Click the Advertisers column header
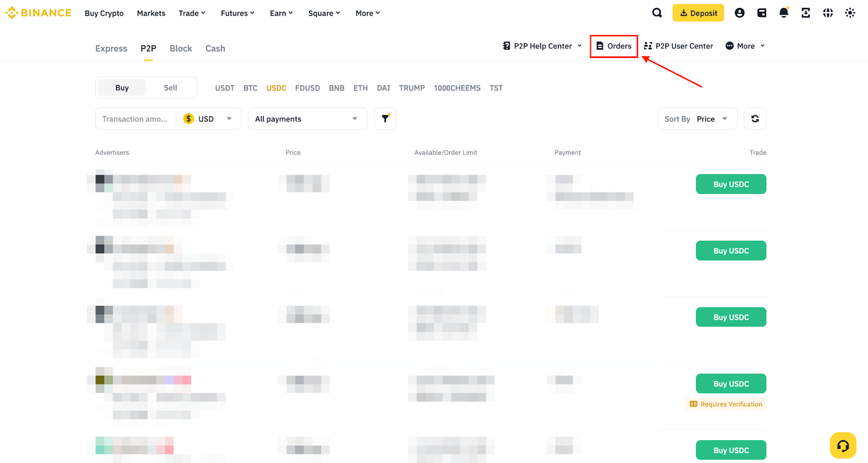Image resolution: width=868 pixels, height=463 pixels. point(112,153)
